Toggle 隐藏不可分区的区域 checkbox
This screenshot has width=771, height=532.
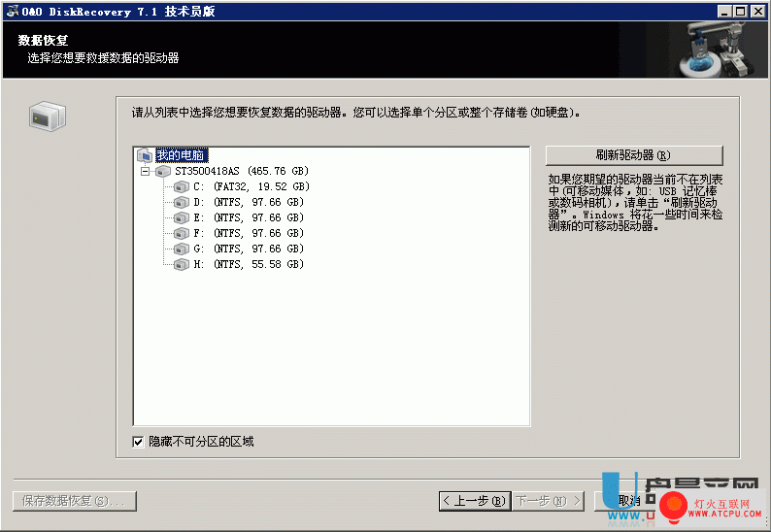pos(138,442)
